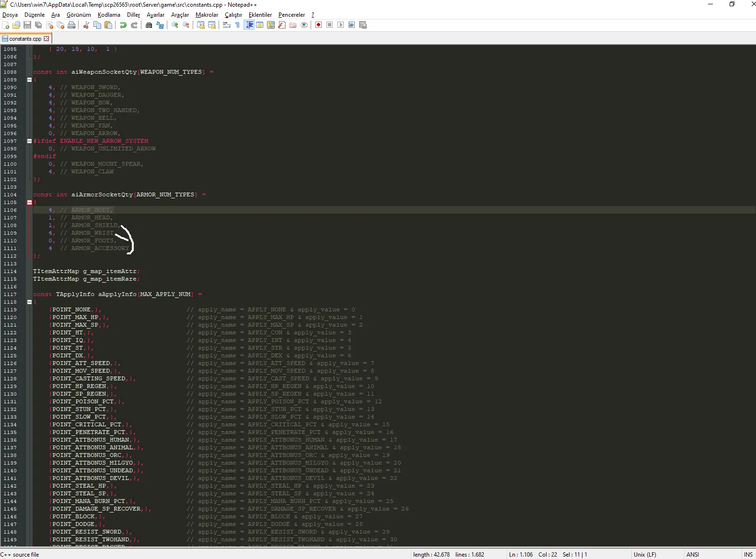Viewport: 756px width, 559px height.
Task: Click the Unix (LF) status bar field
Action: tap(645, 555)
